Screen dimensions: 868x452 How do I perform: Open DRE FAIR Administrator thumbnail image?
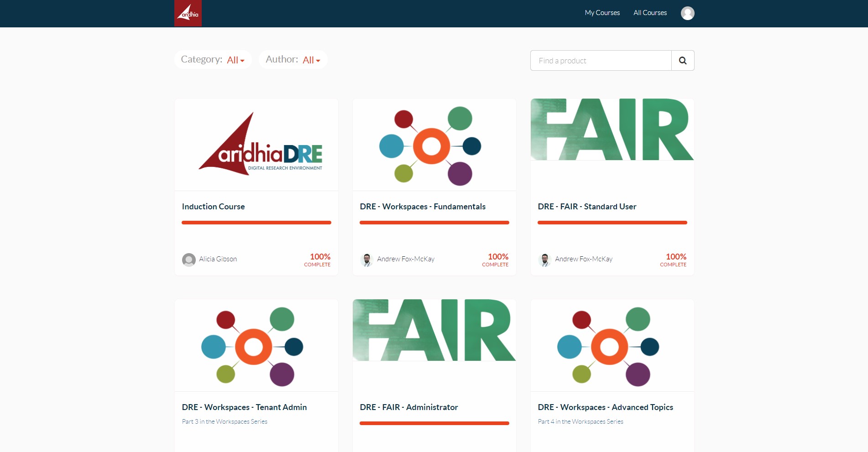pyautogui.click(x=434, y=330)
